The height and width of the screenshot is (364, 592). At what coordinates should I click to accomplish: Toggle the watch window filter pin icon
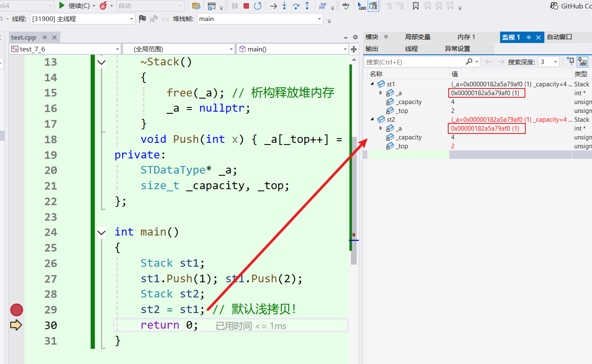point(570,62)
